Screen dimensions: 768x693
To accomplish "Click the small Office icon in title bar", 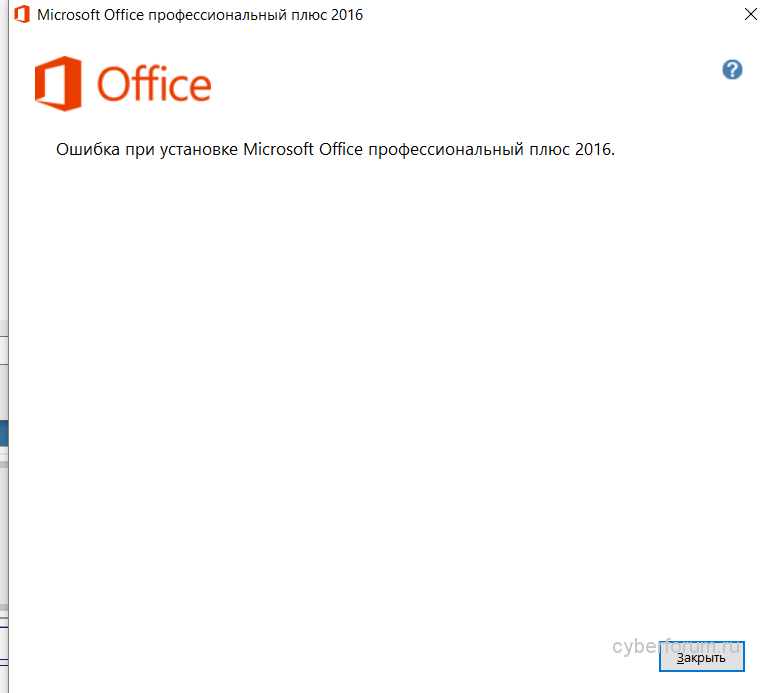I will pyautogui.click(x=21, y=15).
